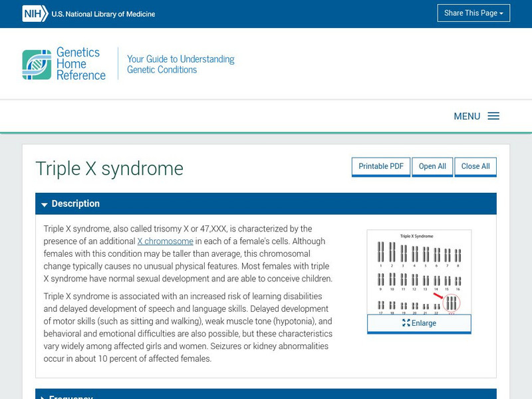Screen dimensions: 532x399
Task: Click the Enlarge expand-arrows icon
Action: 406,323
